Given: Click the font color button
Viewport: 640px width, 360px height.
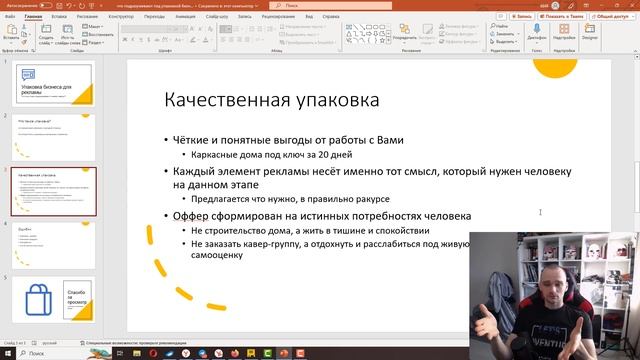Looking at the screenshot, I should 206,40.
